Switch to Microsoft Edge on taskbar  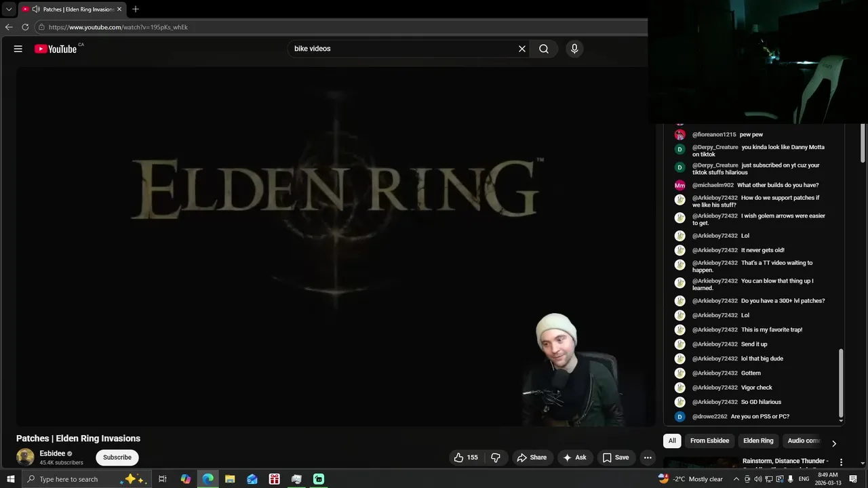[208, 479]
